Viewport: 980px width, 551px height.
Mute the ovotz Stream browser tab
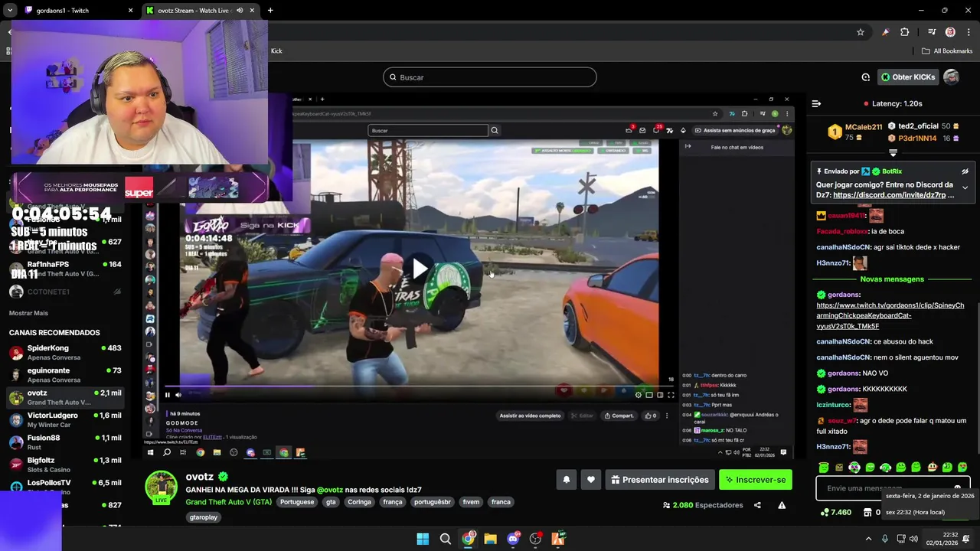[240, 11]
